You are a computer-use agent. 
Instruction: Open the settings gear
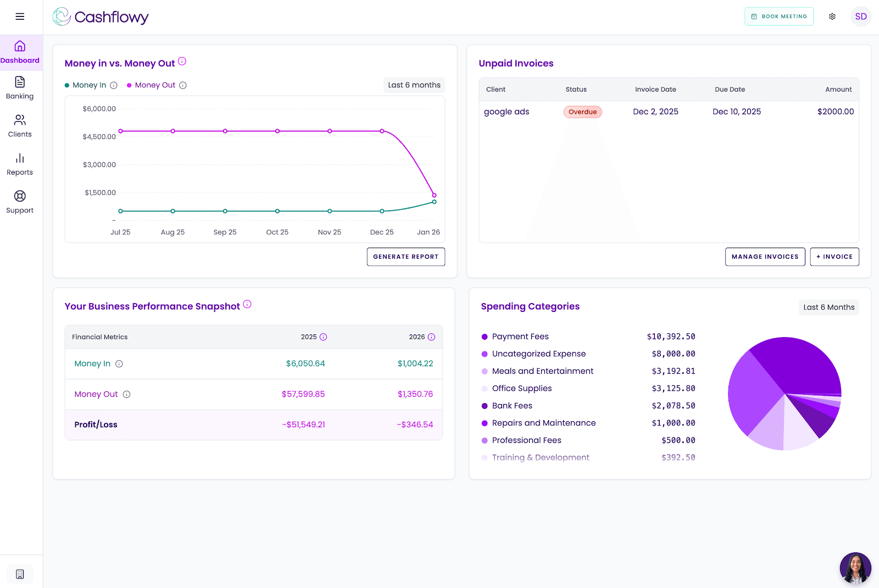coord(832,16)
